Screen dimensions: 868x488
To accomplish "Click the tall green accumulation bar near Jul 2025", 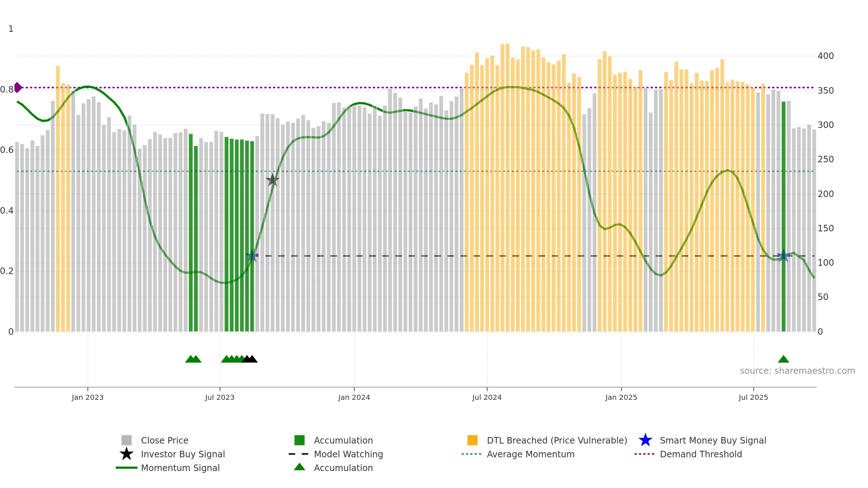I will click(x=783, y=216).
